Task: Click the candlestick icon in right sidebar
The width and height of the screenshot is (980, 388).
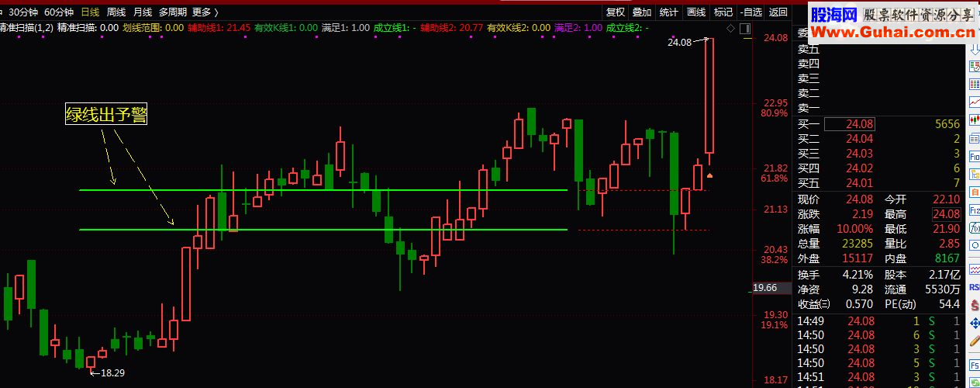Action: click(974, 119)
